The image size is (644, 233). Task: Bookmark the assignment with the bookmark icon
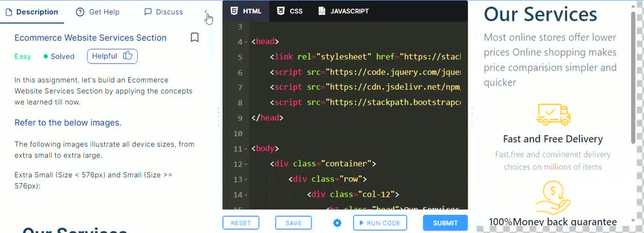[195, 38]
